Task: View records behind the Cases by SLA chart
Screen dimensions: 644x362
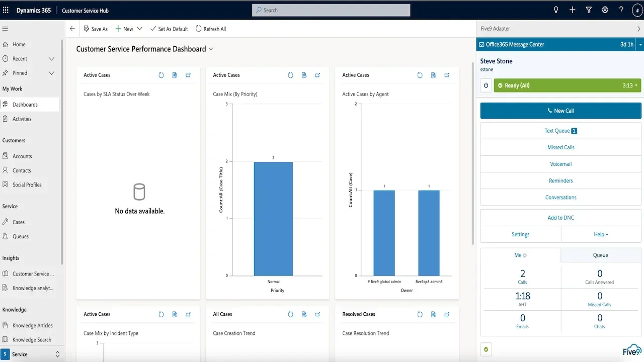Action: (175, 75)
